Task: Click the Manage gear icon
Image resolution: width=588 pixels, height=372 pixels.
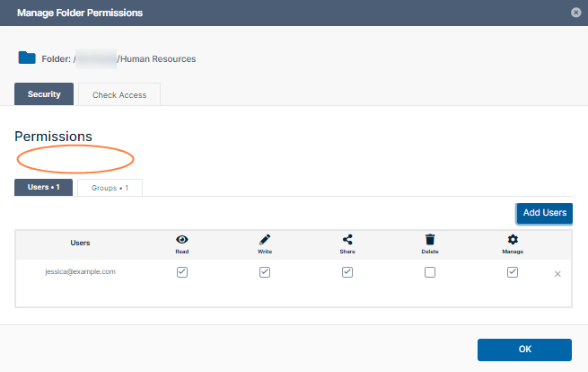Action: click(x=513, y=240)
